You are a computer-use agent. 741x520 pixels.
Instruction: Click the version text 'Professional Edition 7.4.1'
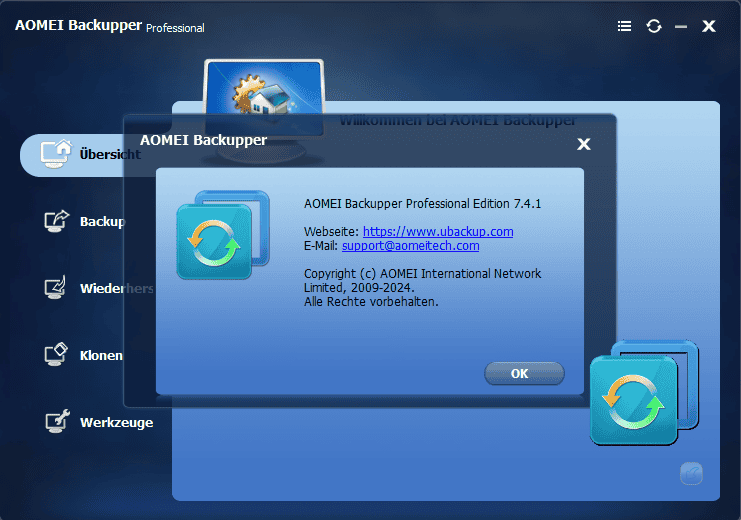(474, 204)
